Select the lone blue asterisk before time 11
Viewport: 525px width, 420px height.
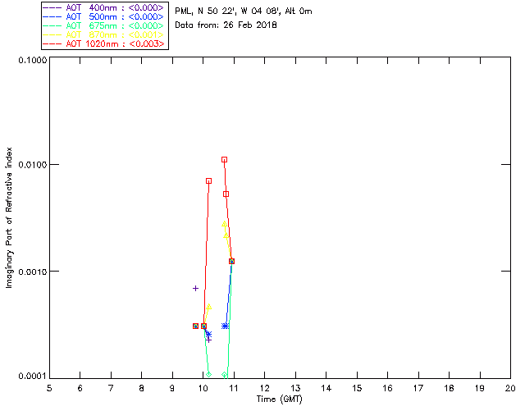(x=225, y=326)
